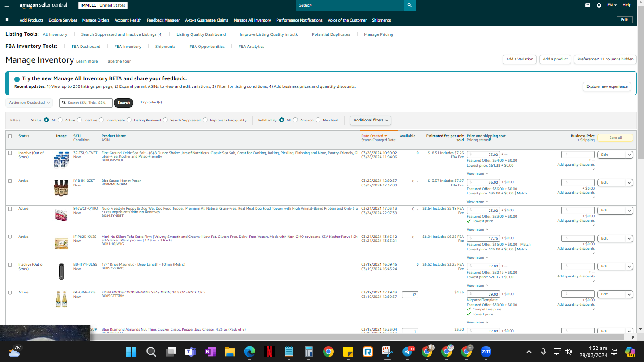Click the Celtic Sea Salt product thumbnail
Screen dimensions: 644x362
point(61,160)
